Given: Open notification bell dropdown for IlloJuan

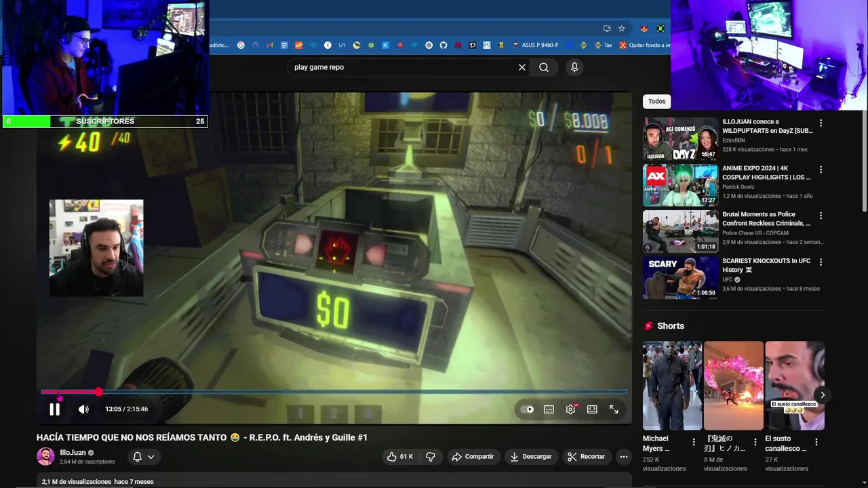Looking at the screenshot, I should [144, 457].
